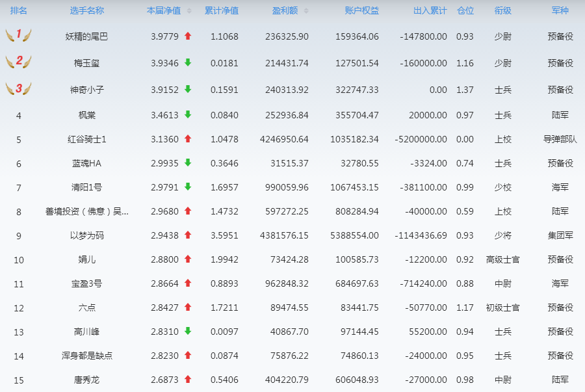This screenshot has width=585, height=392.
Task: Open player 娟儿
Action: (x=86, y=259)
